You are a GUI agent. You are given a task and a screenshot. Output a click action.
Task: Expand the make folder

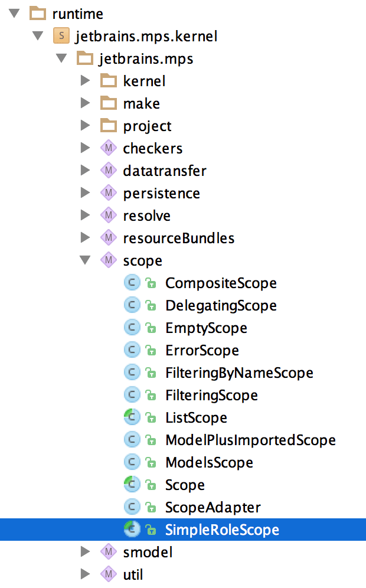point(85,103)
